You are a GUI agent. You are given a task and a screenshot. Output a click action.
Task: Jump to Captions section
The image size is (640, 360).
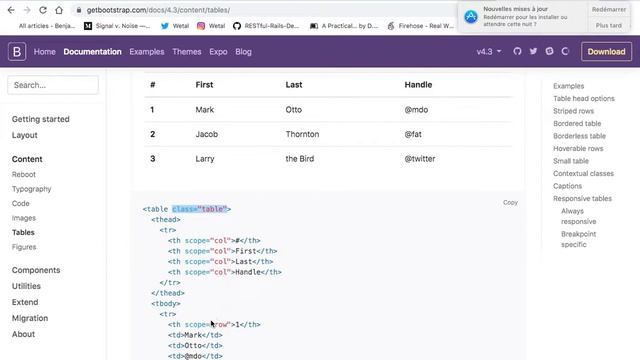[x=567, y=186]
